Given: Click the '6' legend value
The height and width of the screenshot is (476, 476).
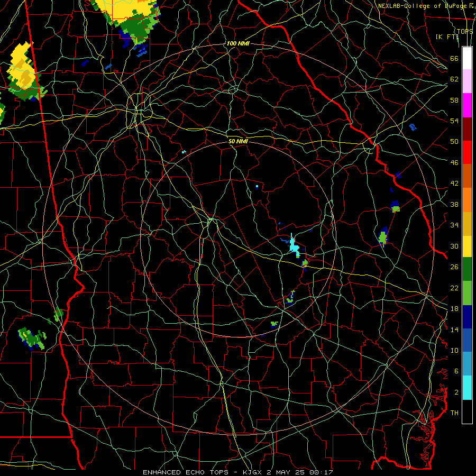Looking at the screenshot, I should point(456,371).
